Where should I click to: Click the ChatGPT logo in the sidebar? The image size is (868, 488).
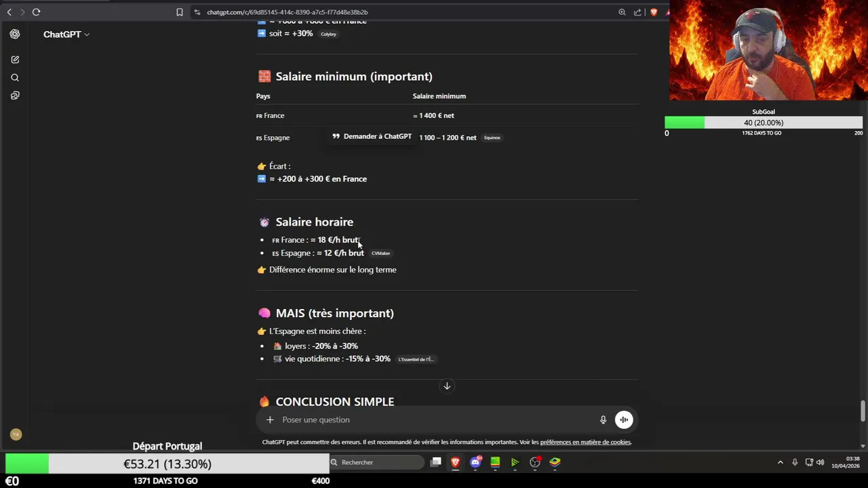coord(15,34)
